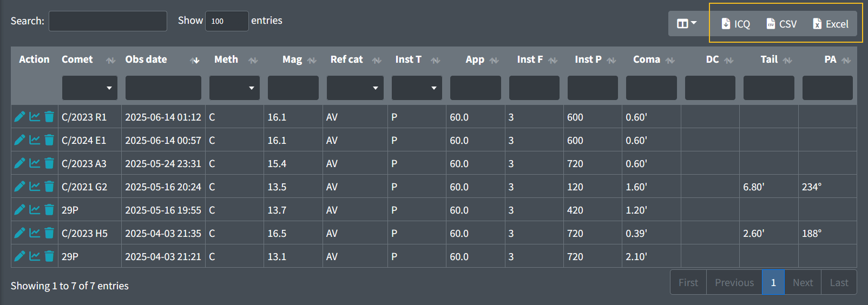Click the Coma filter input field
868x305 pixels.
tap(652, 88)
